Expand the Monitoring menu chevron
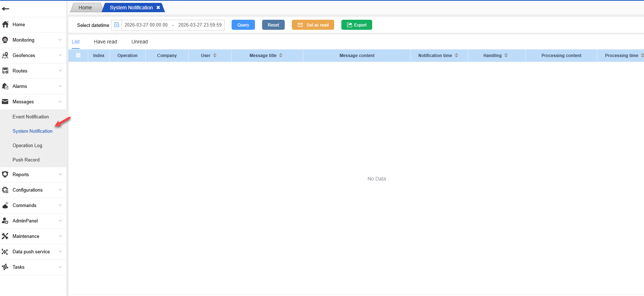 pos(60,40)
